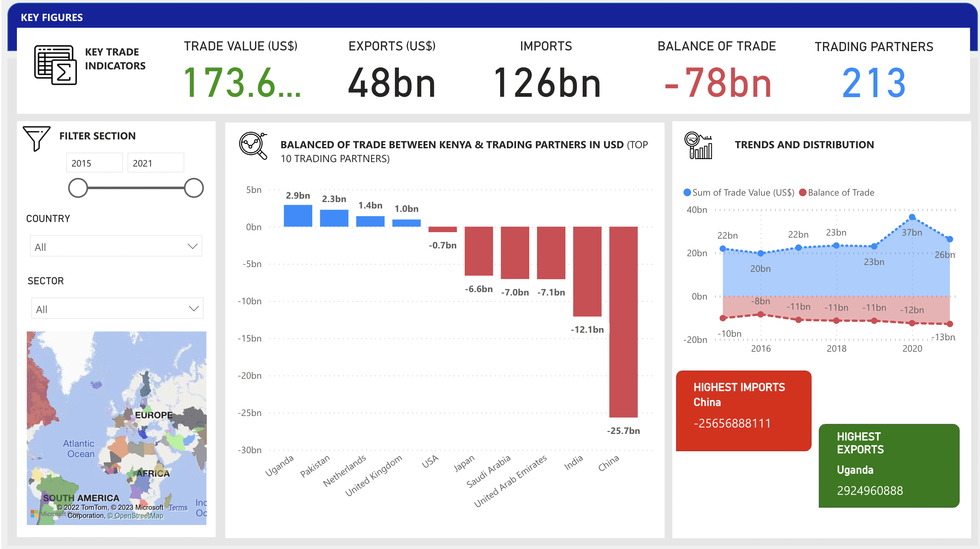Click the Key Trade Indicators table icon
The height and width of the screenshot is (549, 980).
point(55,65)
